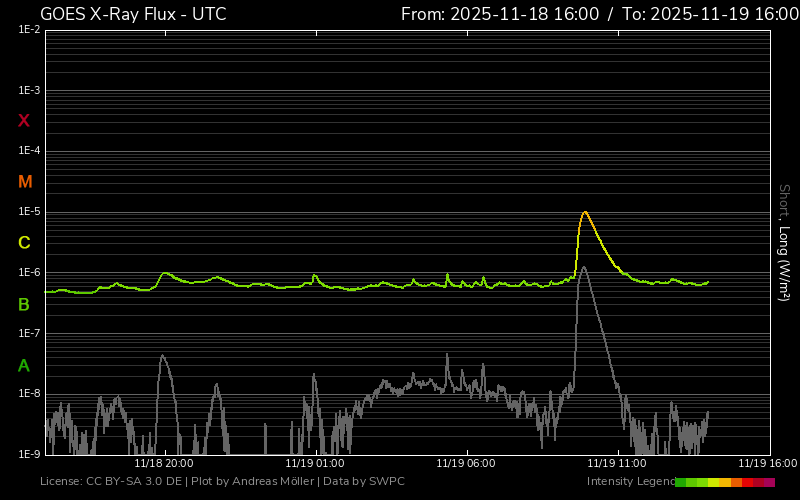Click the red X flare class label
The width and height of the screenshot is (800, 500).
(24, 121)
